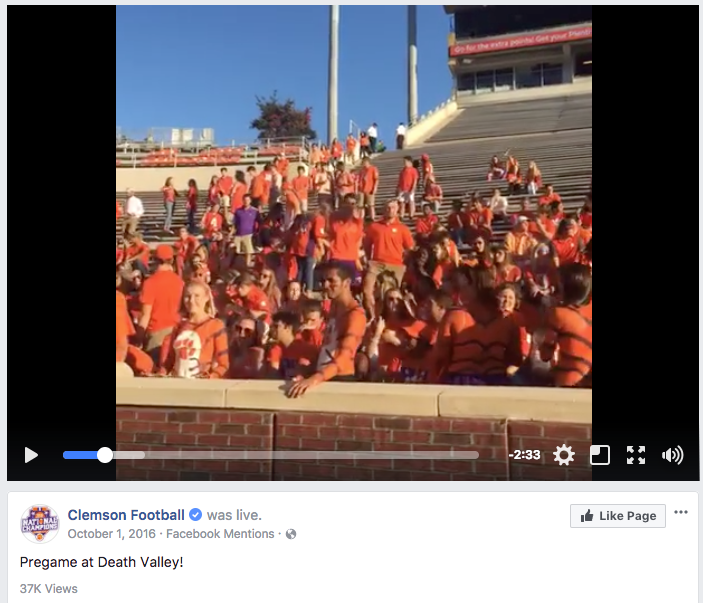Click the public globe privacy icon
The image size is (703, 603).
click(291, 534)
